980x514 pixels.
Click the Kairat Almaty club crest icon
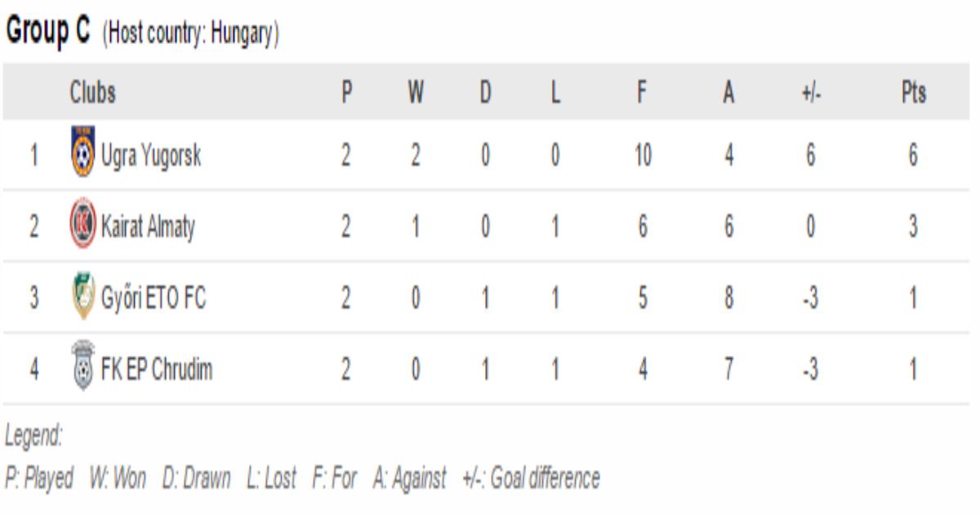(x=82, y=224)
